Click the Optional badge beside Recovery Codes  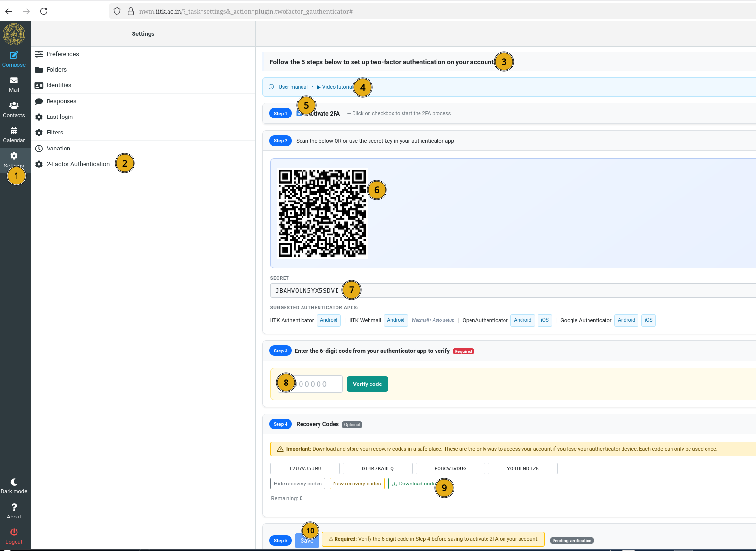tap(352, 425)
